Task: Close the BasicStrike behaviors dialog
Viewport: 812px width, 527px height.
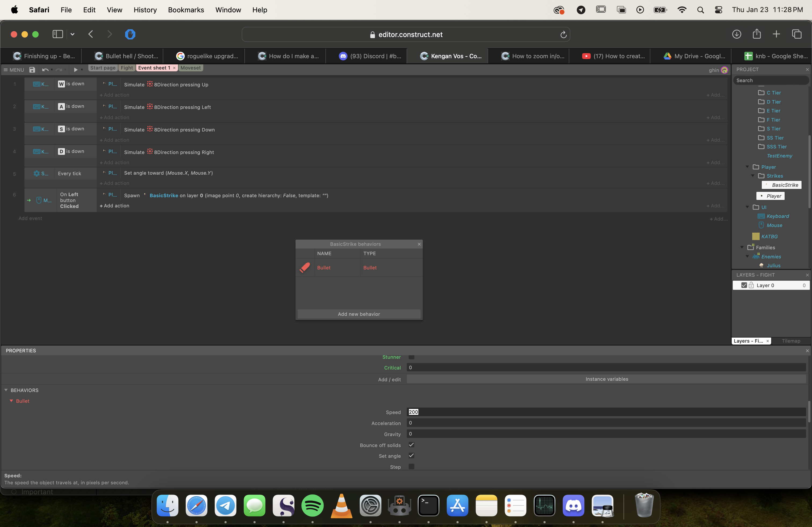Action: [419, 244]
